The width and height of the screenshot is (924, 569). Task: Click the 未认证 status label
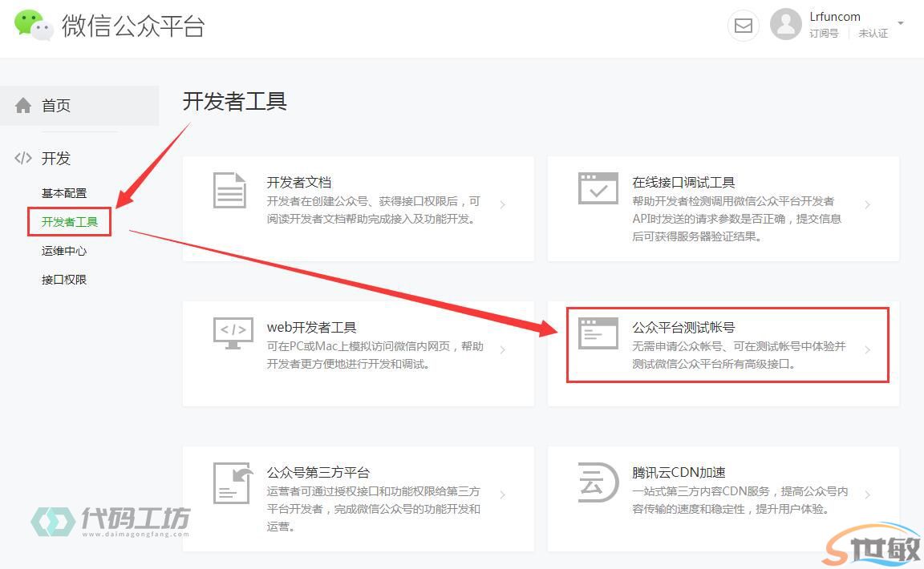873,34
